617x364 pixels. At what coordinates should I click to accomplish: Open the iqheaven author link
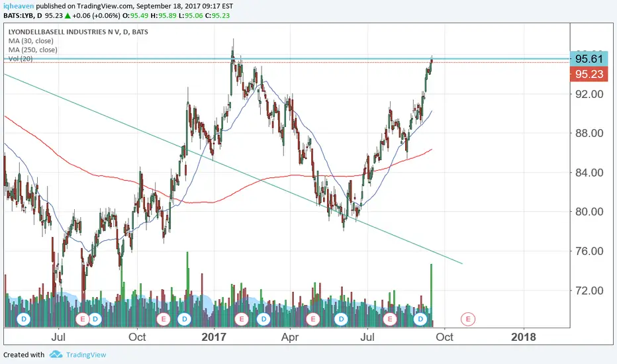coord(19,7)
